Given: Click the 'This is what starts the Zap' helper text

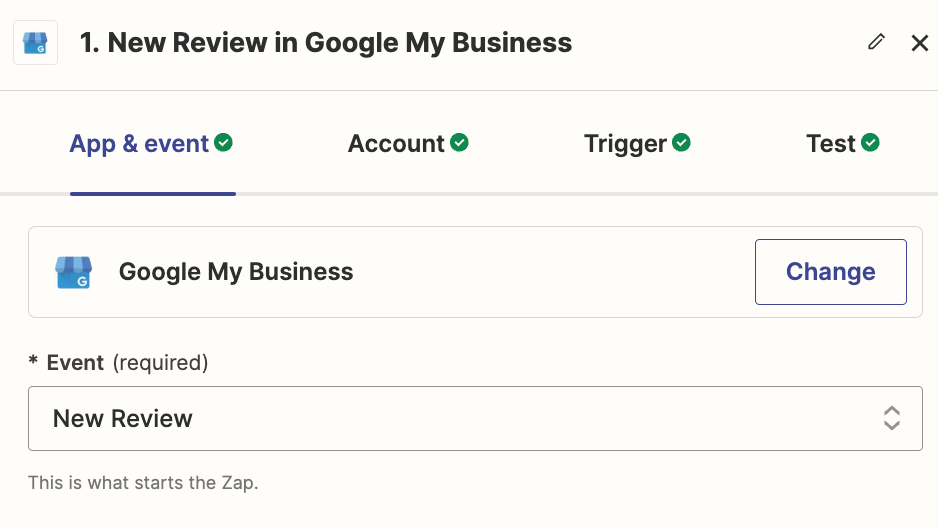Looking at the screenshot, I should click(x=143, y=483).
